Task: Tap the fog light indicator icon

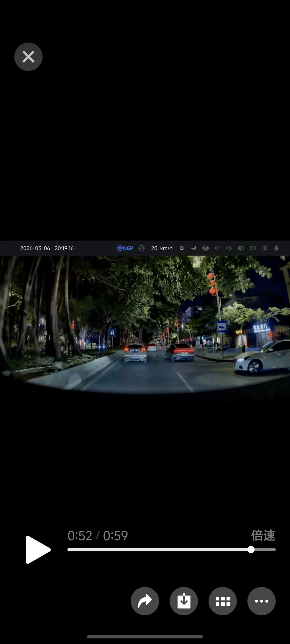Action: coord(264,248)
